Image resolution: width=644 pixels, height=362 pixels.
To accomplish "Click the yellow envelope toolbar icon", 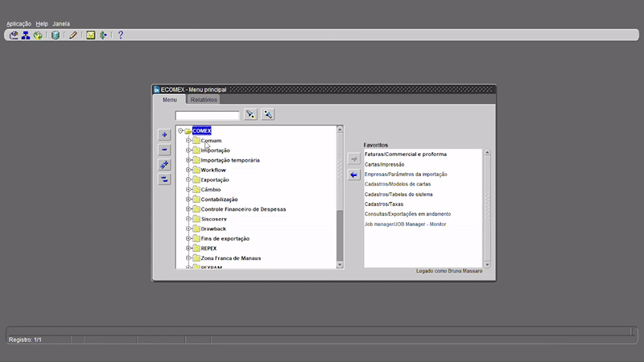I will click(91, 35).
